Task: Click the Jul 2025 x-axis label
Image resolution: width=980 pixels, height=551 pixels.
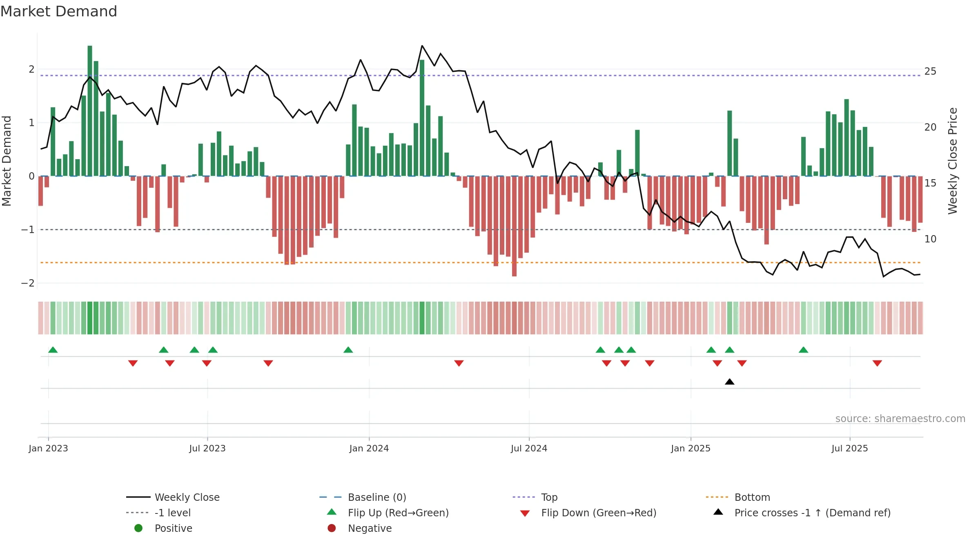Action: (850, 448)
